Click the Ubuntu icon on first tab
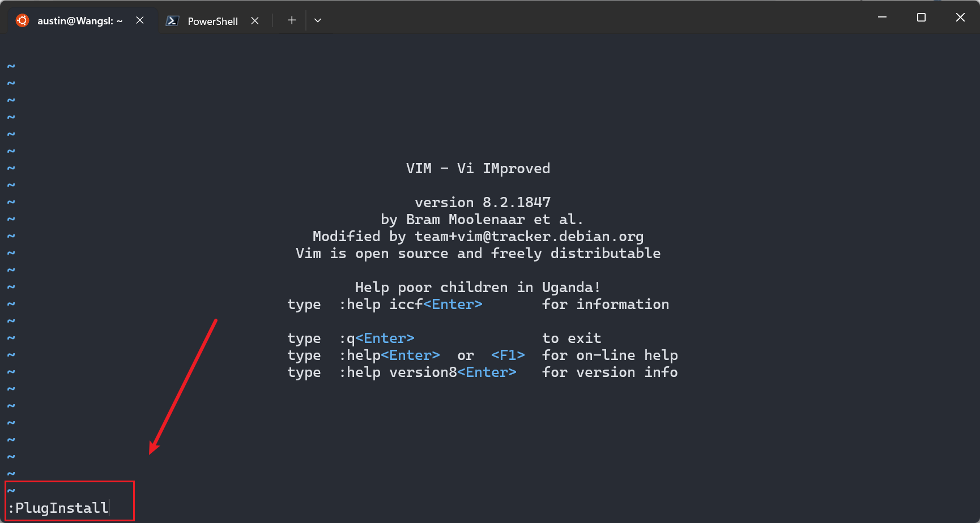Viewport: 980px width, 523px height. 22,20
